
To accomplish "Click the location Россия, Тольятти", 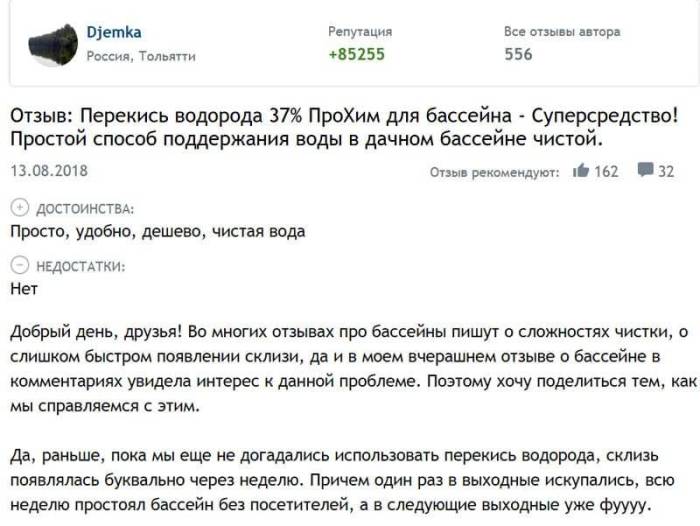I will (141, 56).
